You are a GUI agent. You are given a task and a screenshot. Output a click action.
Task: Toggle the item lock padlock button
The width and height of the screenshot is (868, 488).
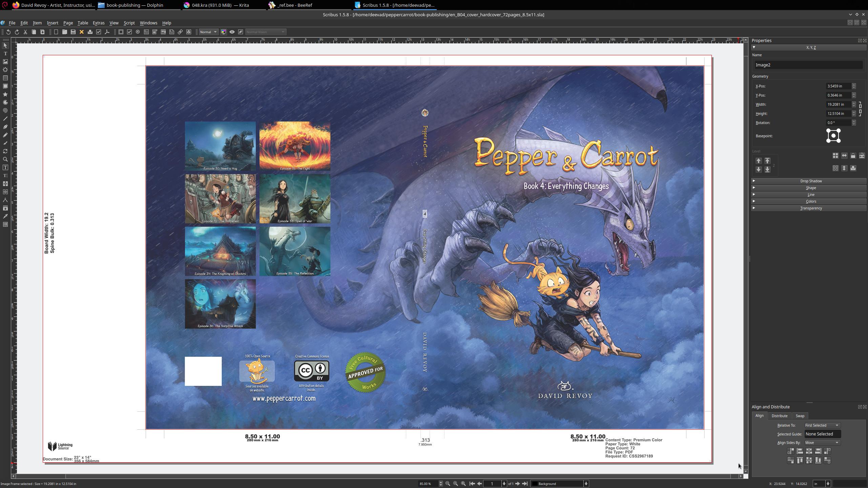click(x=853, y=156)
